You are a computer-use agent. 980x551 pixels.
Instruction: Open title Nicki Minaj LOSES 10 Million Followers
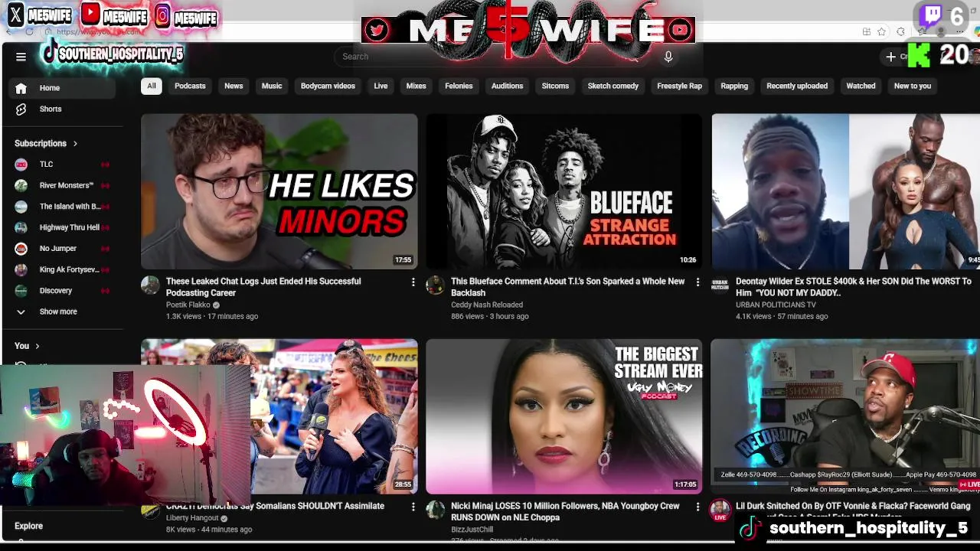click(565, 512)
